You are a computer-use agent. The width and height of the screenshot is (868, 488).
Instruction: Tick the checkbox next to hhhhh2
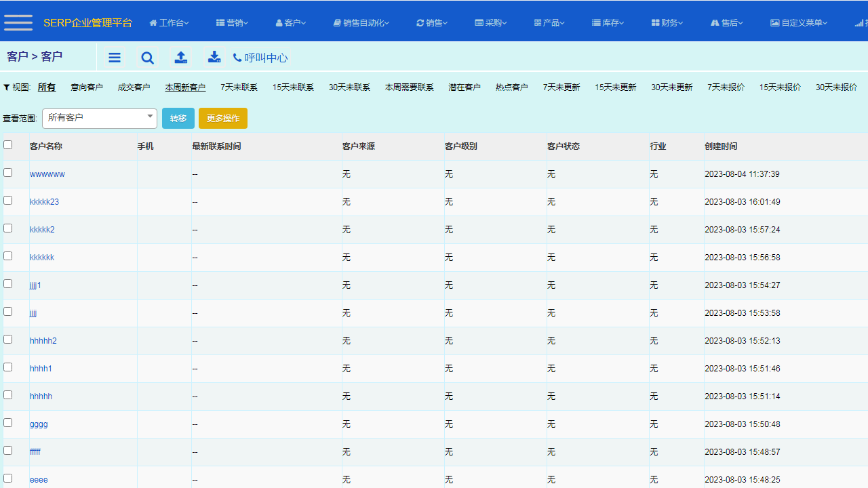tap(7, 339)
